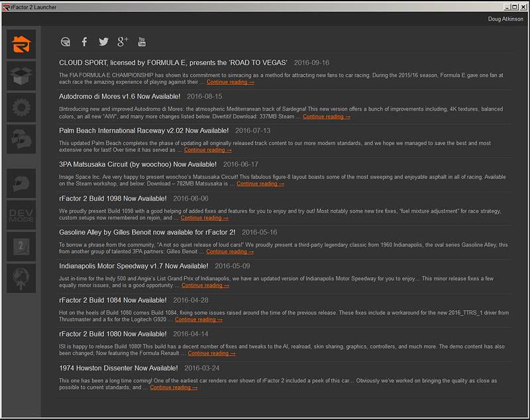Click the Doug Atkinson profile name
Viewport: 530px width, 420px height.
click(x=505, y=19)
